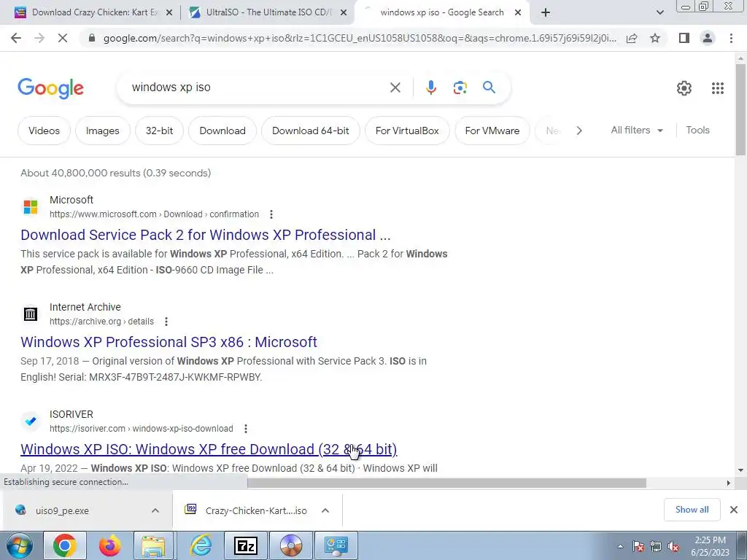Apply the Download 64-bit chip

tap(311, 131)
